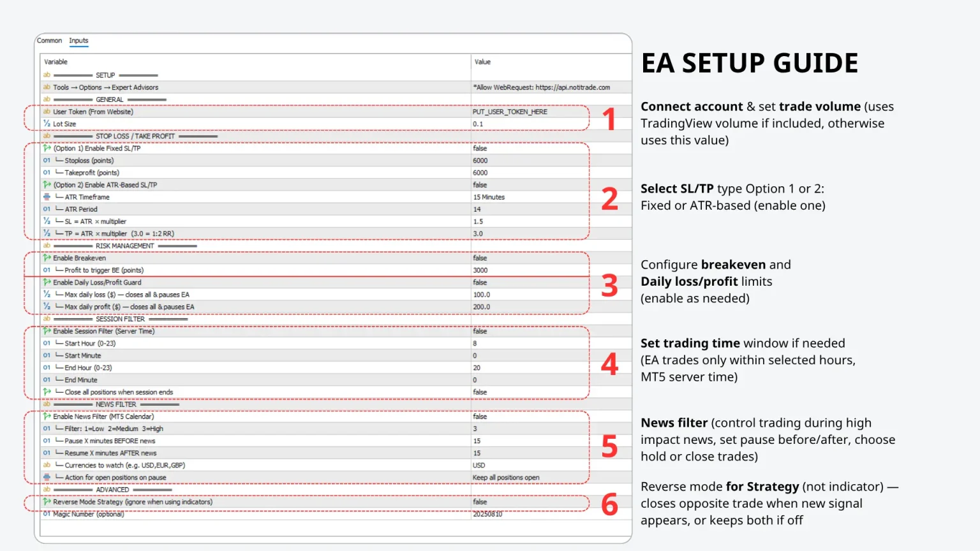The image size is (980, 551).
Task: Toggle the false value for Enable Breakeven
Action: point(480,258)
